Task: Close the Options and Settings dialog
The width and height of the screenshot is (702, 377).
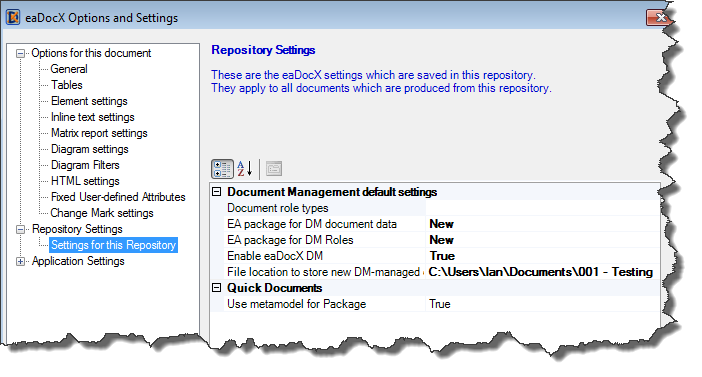Action: pos(658,17)
